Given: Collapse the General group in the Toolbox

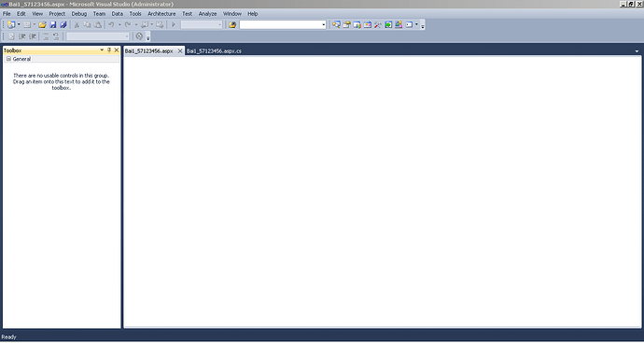Looking at the screenshot, I should (8, 59).
